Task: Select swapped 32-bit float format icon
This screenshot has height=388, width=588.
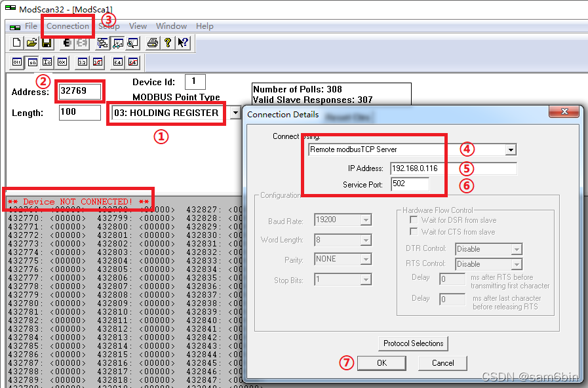Action: [x=98, y=62]
